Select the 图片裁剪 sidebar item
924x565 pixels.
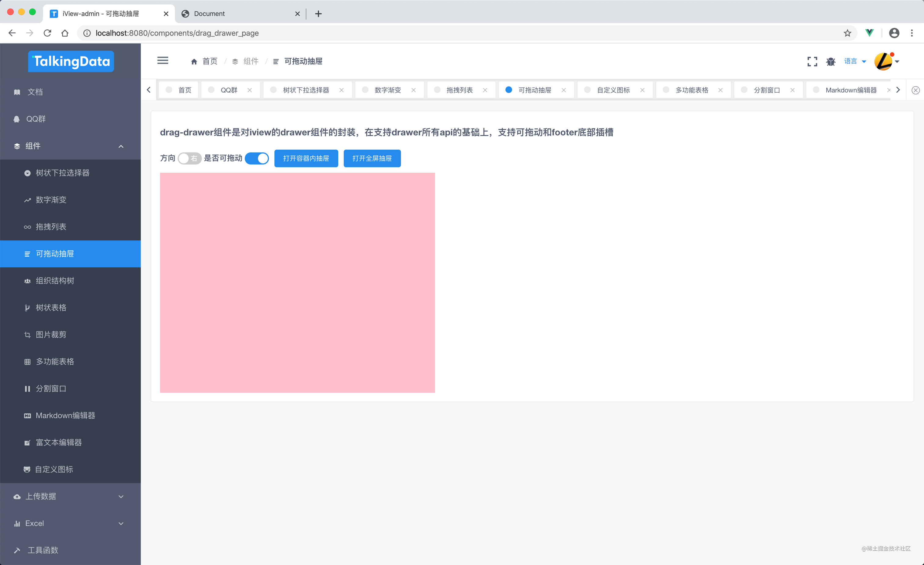point(51,334)
